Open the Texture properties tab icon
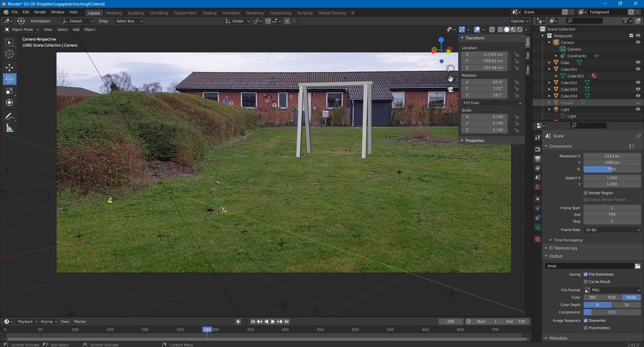644x347 pixels. click(x=538, y=239)
